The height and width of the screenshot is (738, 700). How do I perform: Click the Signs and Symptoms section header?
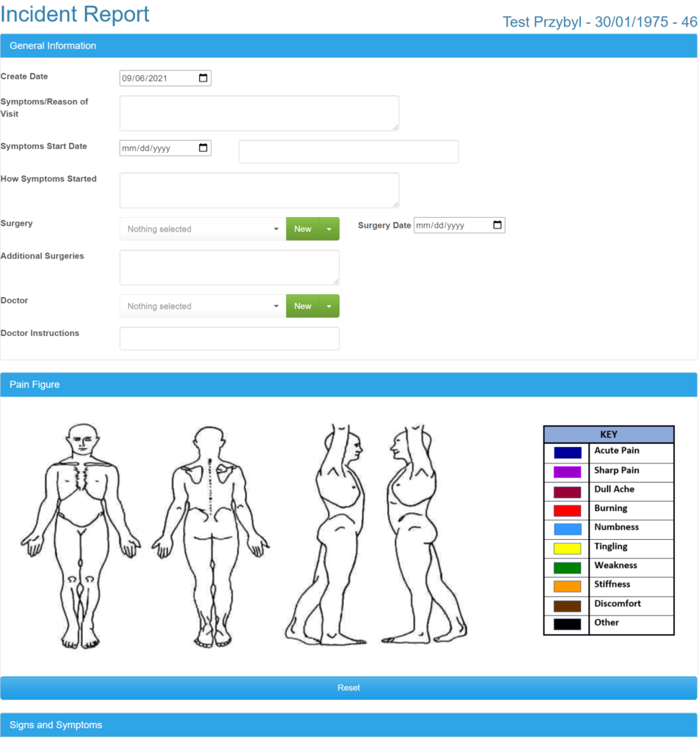(348, 725)
